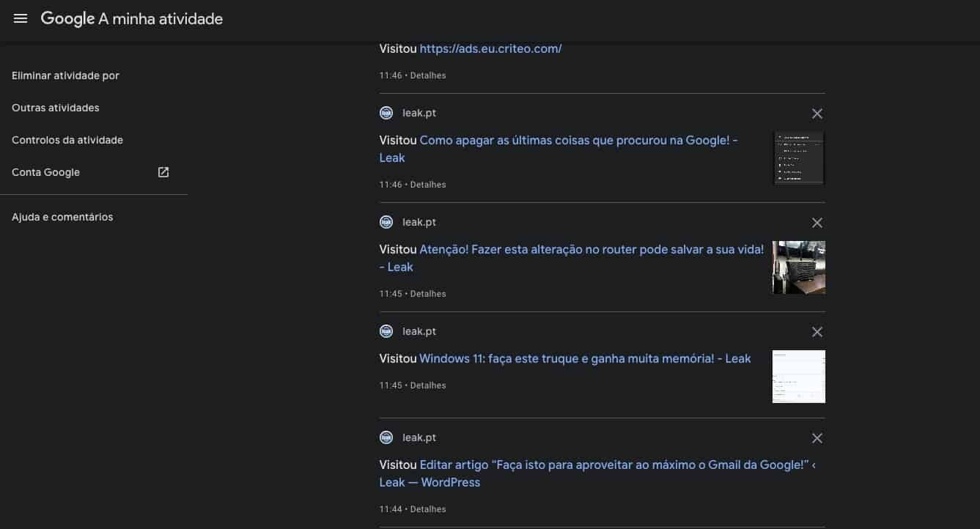Open 'Conta Google' sidebar item
Image resolution: width=980 pixels, height=529 pixels.
45,172
